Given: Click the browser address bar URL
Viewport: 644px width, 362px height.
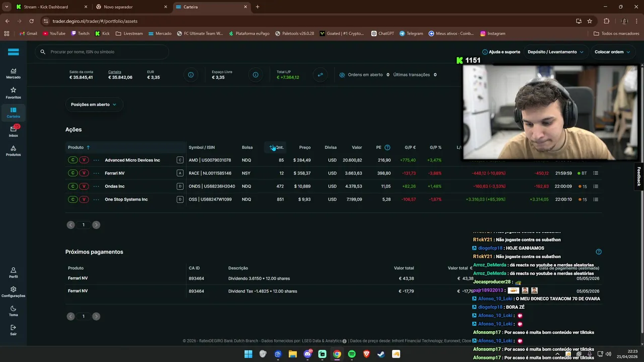Looking at the screenshot, I should point(95,21).
